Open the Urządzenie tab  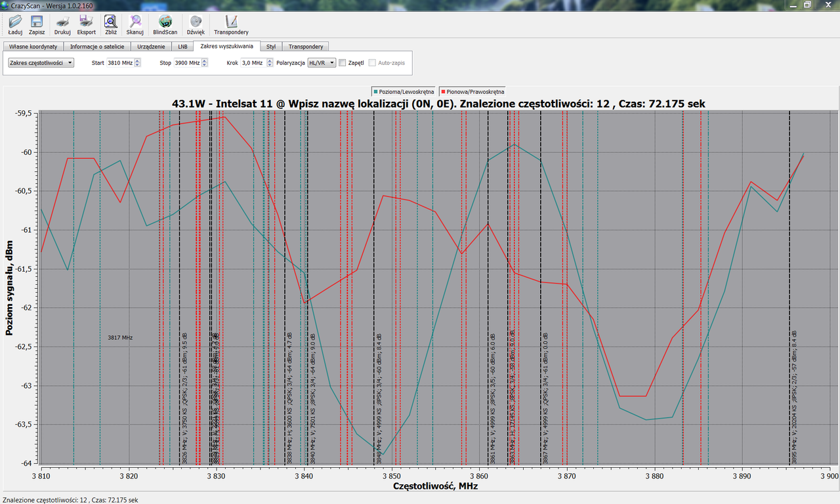coord(151,47)
